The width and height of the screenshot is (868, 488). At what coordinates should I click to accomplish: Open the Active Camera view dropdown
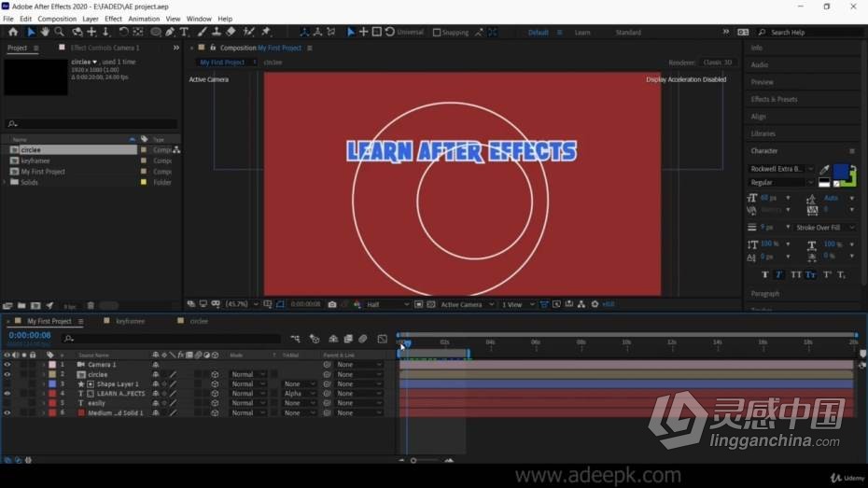467,304
